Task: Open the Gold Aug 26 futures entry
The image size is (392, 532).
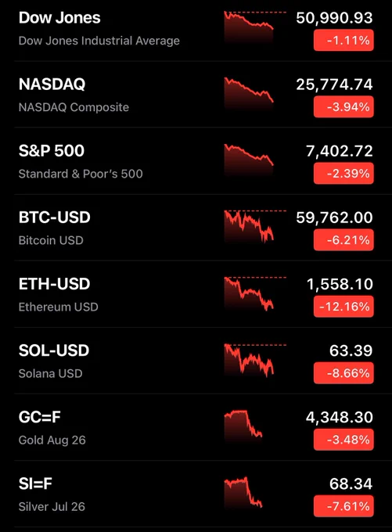Action: click(x=196, y=427)
